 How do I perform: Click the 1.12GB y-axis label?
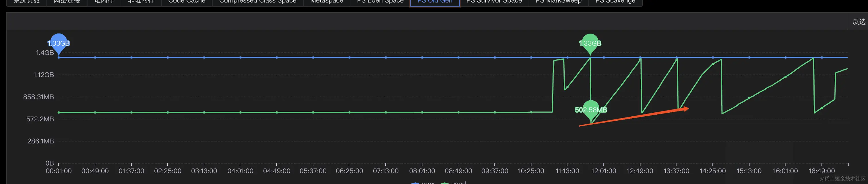tap(43, 75)
